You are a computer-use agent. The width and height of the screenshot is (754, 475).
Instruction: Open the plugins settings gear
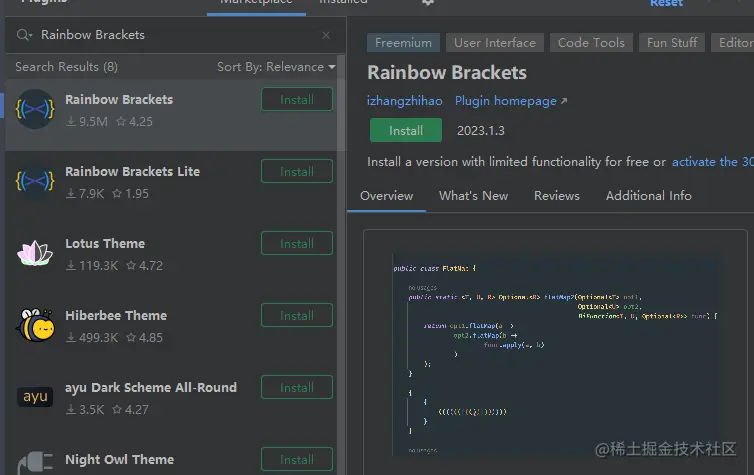pos(428,2)
